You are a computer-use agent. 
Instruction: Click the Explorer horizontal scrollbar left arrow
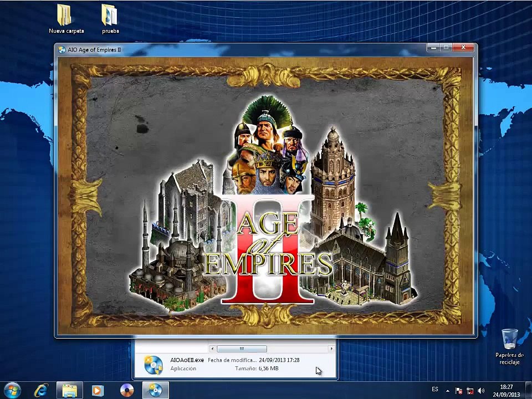click(x=213, y=349)
